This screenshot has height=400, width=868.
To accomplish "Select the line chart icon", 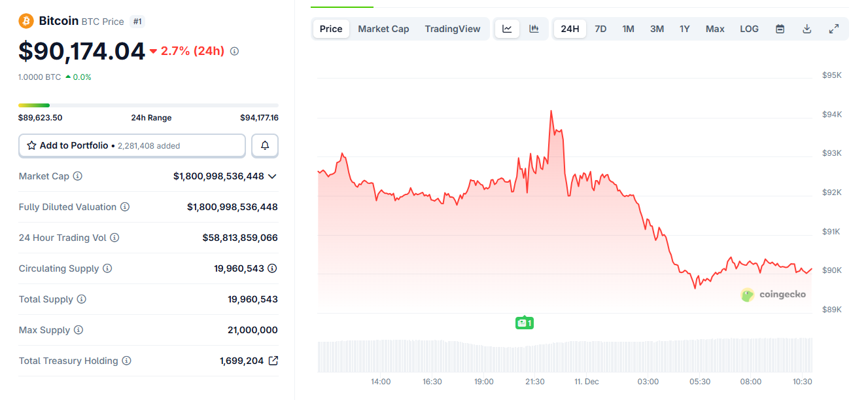I will pyautogui.click(x=507, y=28).
